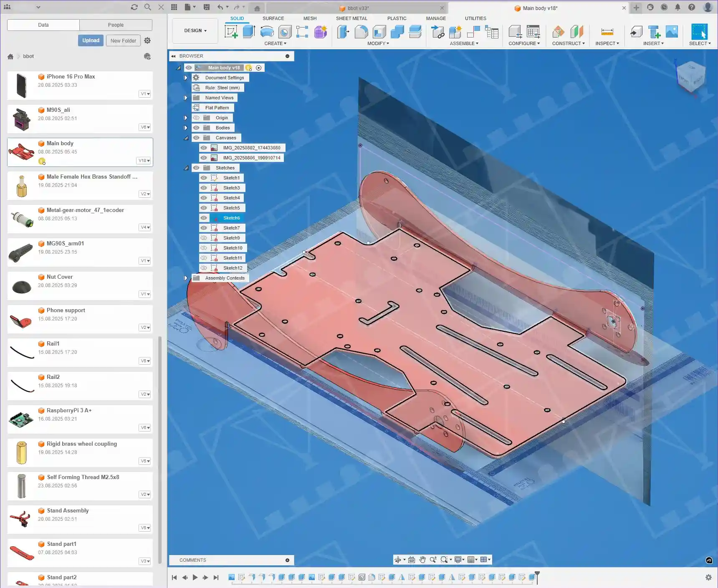Open the RaspberryPi 3 A+ thumbnail

pos(21,419)
